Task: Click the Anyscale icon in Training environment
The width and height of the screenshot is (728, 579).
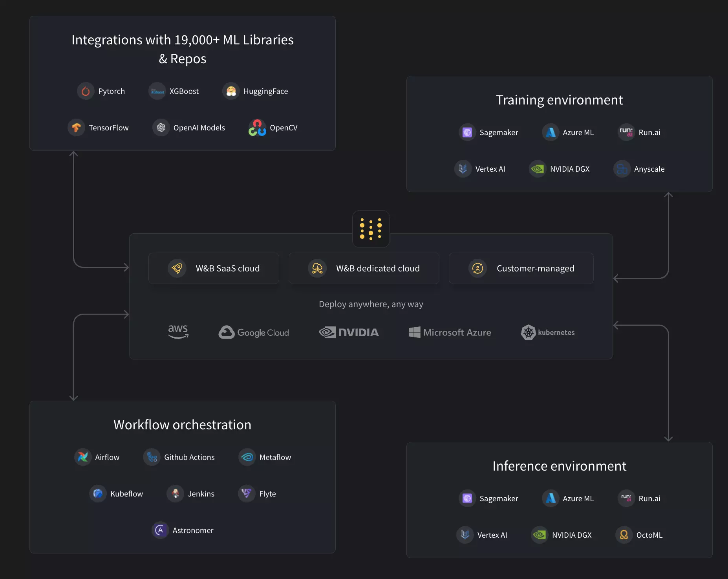Action: tap(622, 169)
